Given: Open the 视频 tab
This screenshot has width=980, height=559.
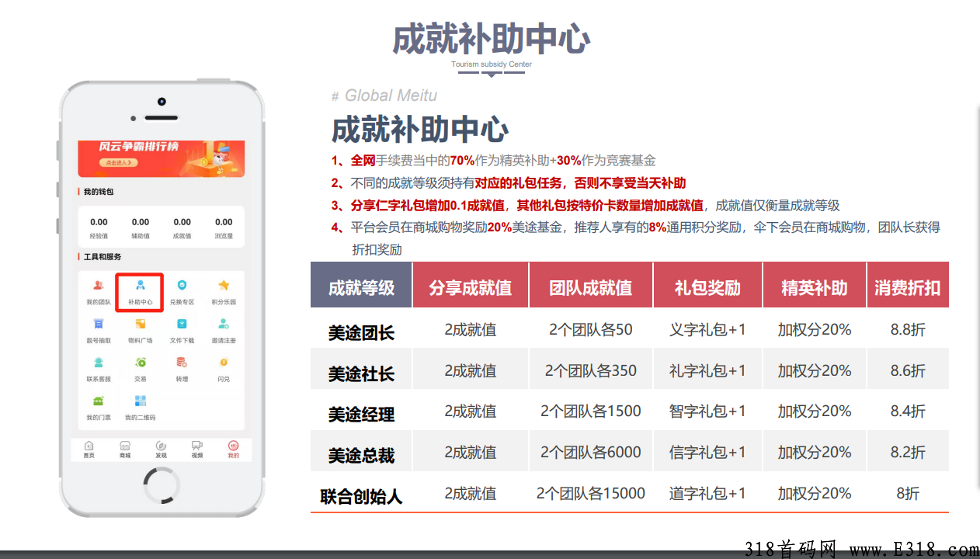Looking at the screenshot, I should [x=196, y=447].
